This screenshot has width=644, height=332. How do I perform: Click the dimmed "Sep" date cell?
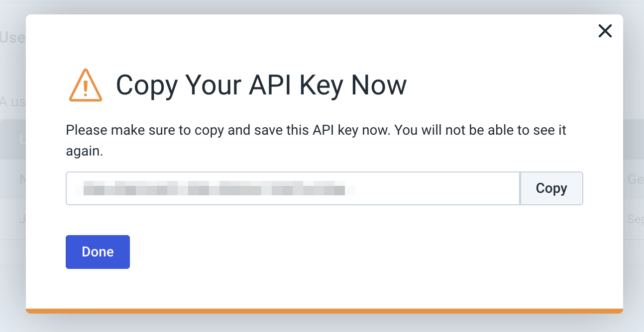coord(635,219)
